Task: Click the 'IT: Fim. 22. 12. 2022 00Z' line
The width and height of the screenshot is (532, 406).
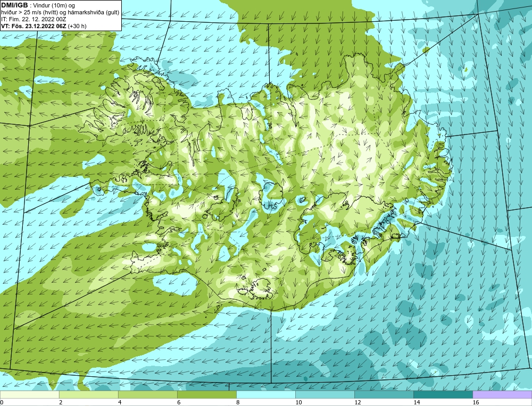Action: point(33,19)
